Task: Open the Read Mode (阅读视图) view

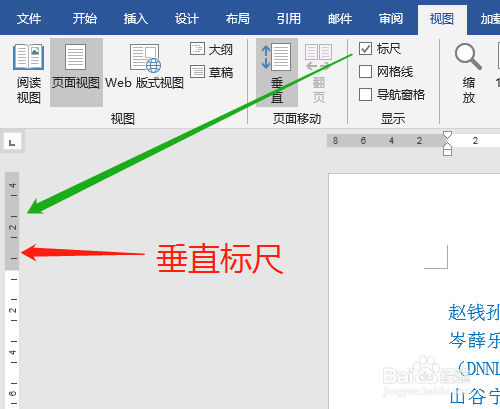Action: point(29,73)
